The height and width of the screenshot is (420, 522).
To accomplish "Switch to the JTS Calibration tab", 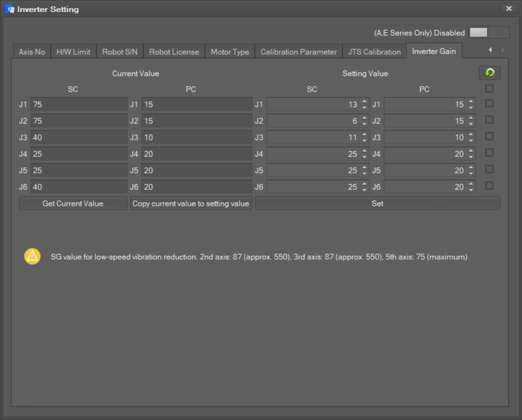I will tap(374, 52).
